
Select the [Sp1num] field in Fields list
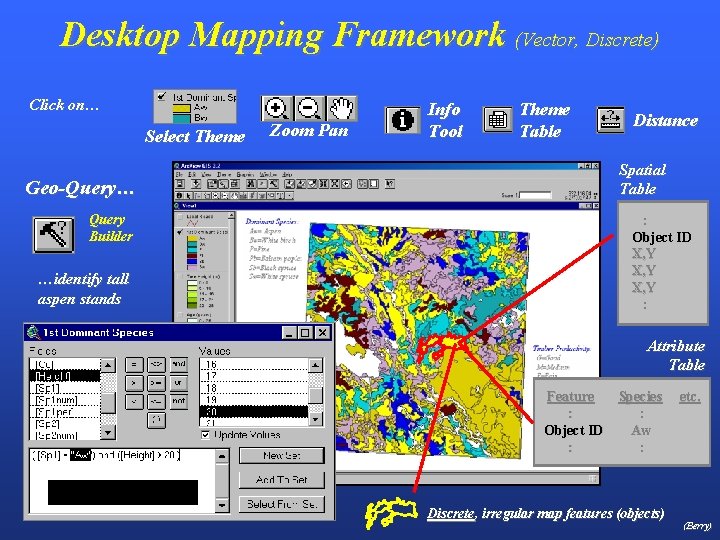[x=65, y=400]
